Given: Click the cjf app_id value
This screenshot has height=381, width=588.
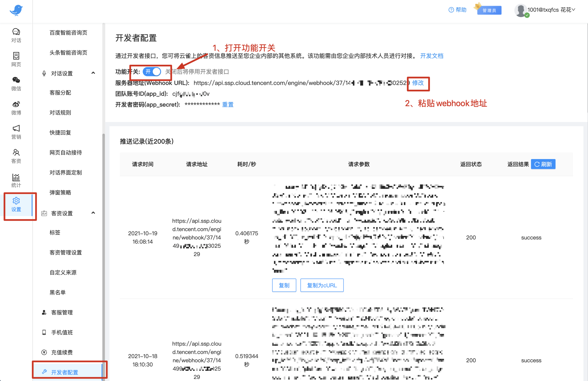Looking at the screenshot, I should click(191, 94).
